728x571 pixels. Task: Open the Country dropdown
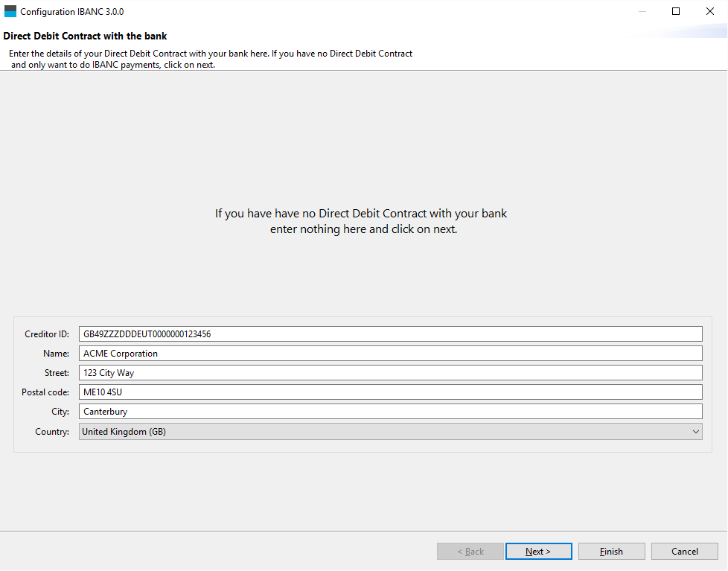click(391, 431)
